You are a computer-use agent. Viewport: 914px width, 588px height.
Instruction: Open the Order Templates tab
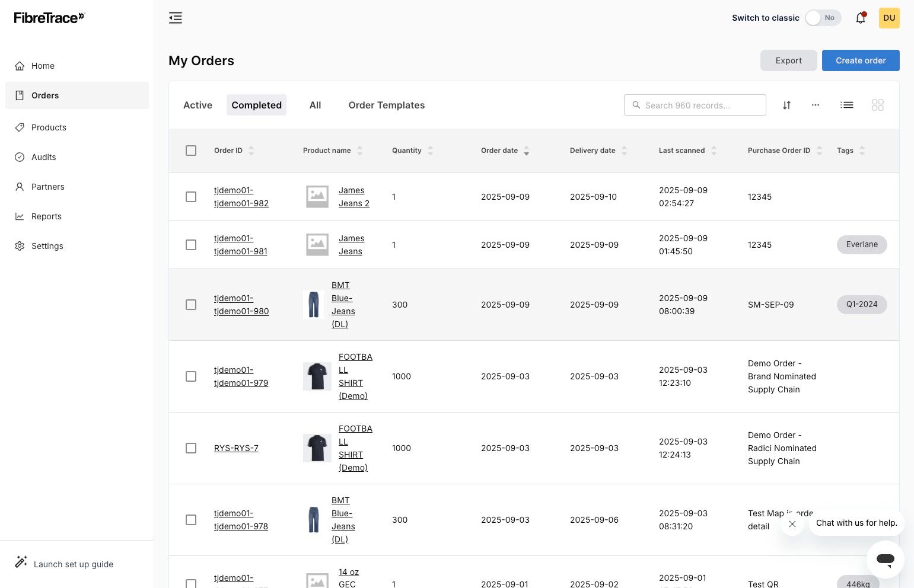387,105
